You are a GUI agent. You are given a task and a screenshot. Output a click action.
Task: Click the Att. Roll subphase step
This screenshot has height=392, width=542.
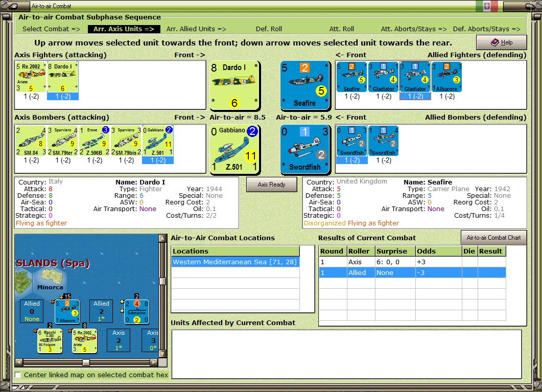click(x=342, y=29)
